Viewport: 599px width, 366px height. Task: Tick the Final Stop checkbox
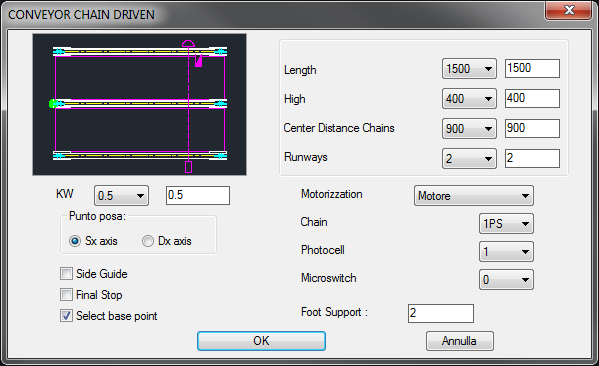[x=66, y=295]
